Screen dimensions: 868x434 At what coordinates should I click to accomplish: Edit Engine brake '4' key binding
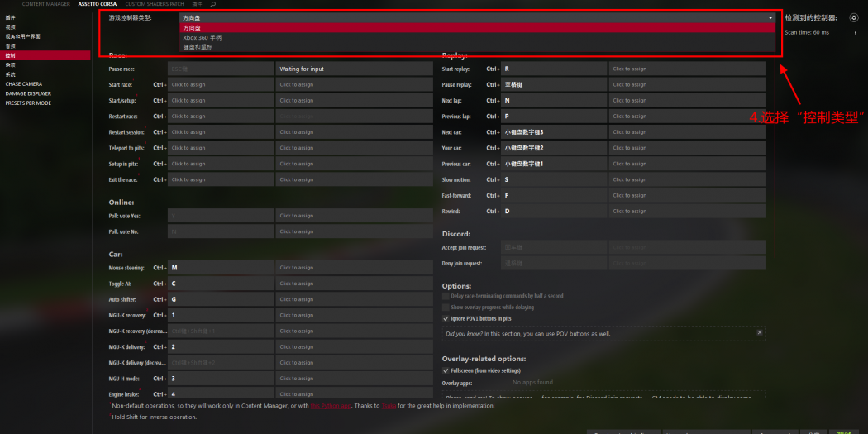[221, 393]
